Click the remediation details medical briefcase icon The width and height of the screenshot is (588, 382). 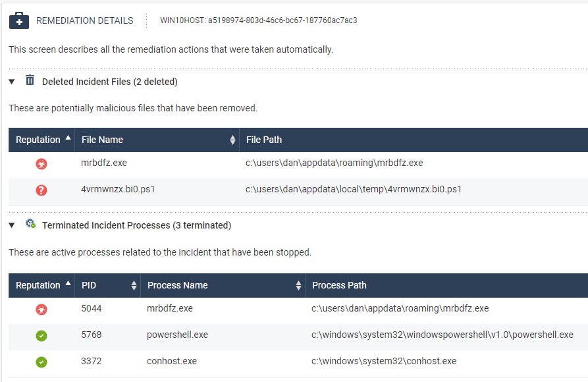[19, 20]
